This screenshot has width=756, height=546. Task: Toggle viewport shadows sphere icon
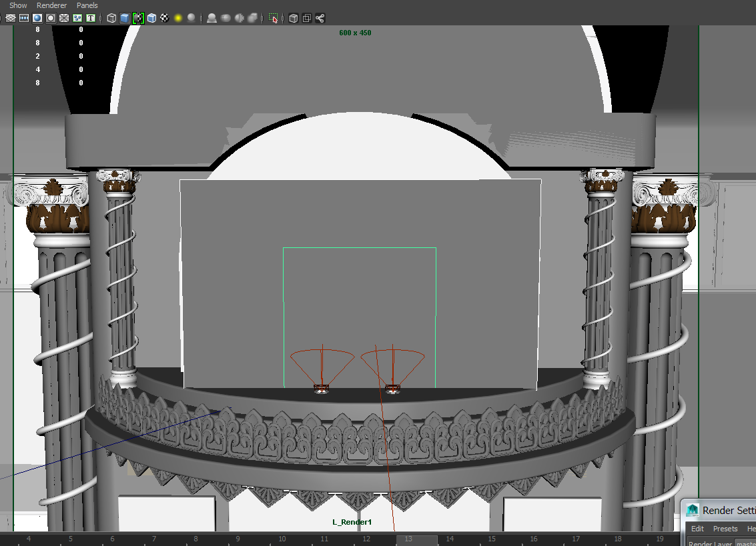pyautogui.click(x=192, y=18)
